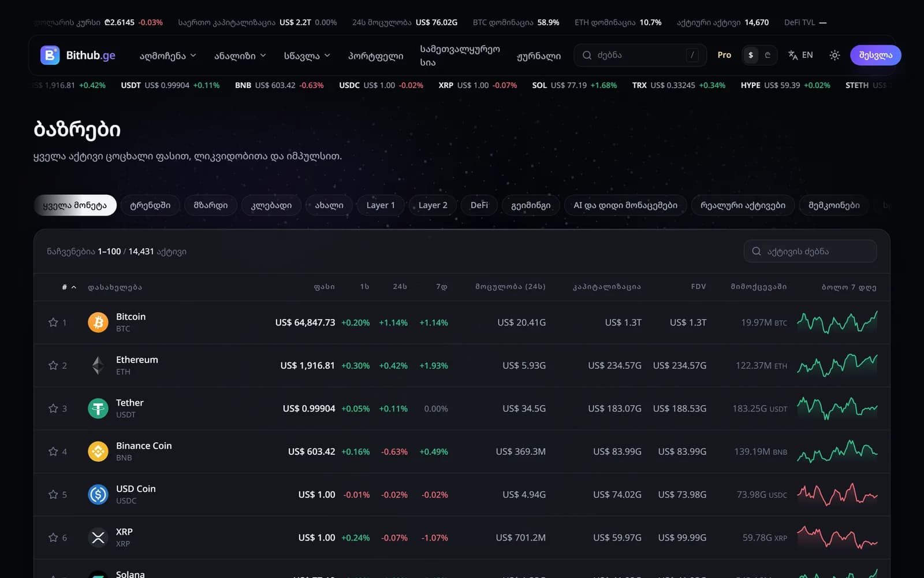Image resolution: width=924 pixels, height=578 pixels.
Task: Select the DeFi filter tab
Action: 479,205
